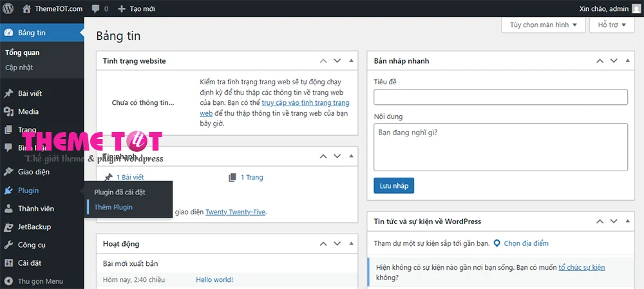This screenshot has width=644, height=289.
Task: Open the ThemeTOT.com home icon
Action: click(x=26, y=8)
